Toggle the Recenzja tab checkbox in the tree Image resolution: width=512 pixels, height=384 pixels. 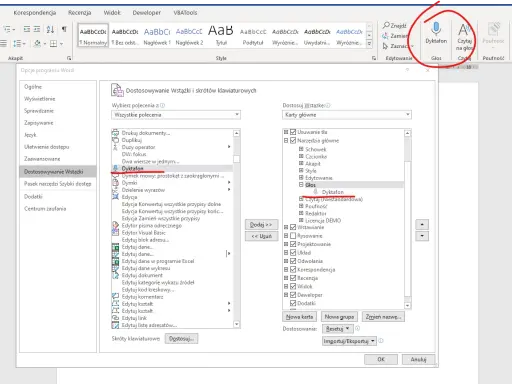click(293, 278)
